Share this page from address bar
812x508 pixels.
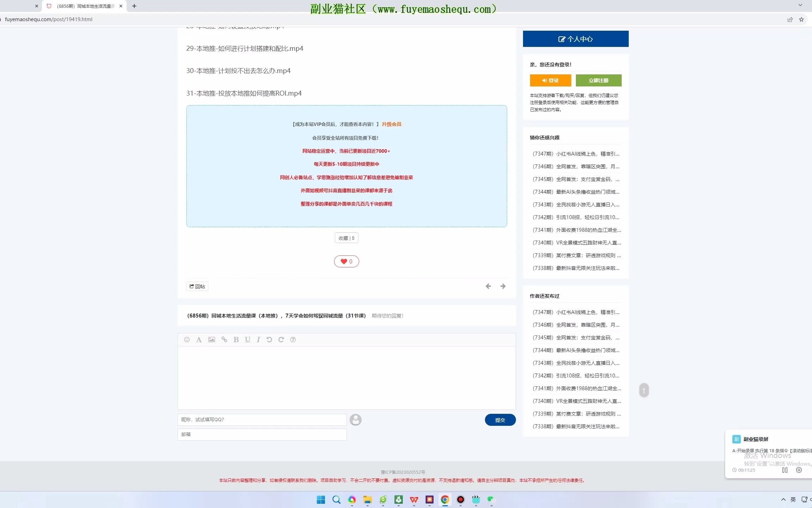pyautogui.click(x=790, y=19)
